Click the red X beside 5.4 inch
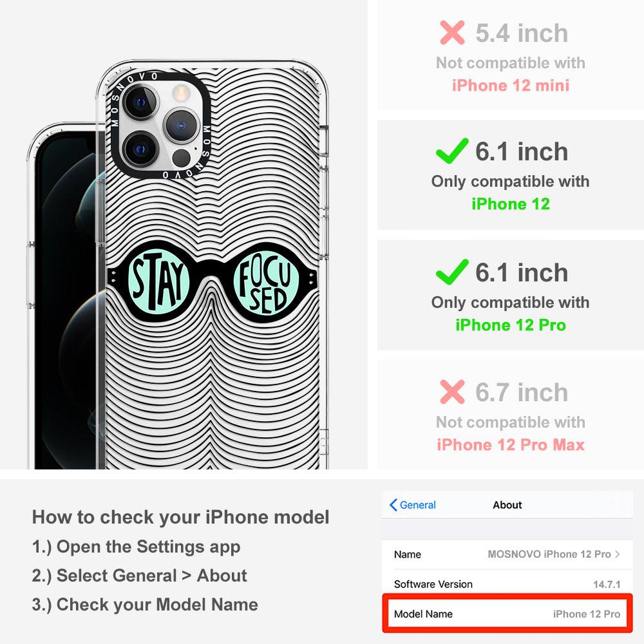The height and width of the screenshot is (644, 644). pos(452,32)
